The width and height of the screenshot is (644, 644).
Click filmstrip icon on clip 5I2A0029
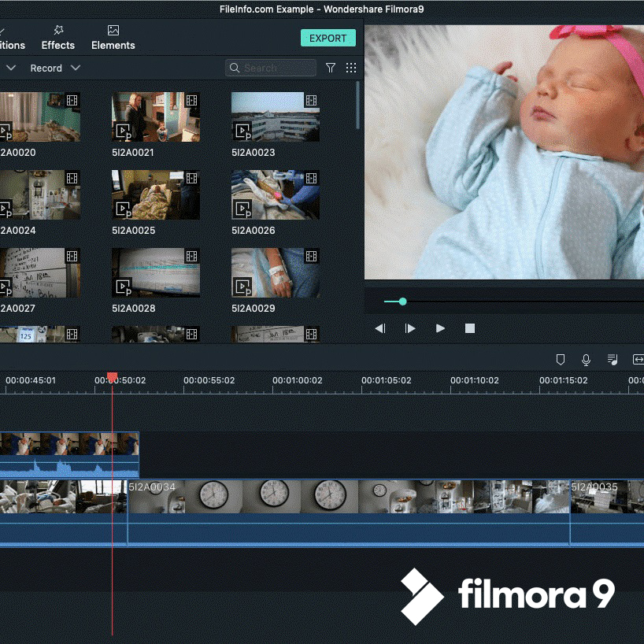[x=311, y=257]
